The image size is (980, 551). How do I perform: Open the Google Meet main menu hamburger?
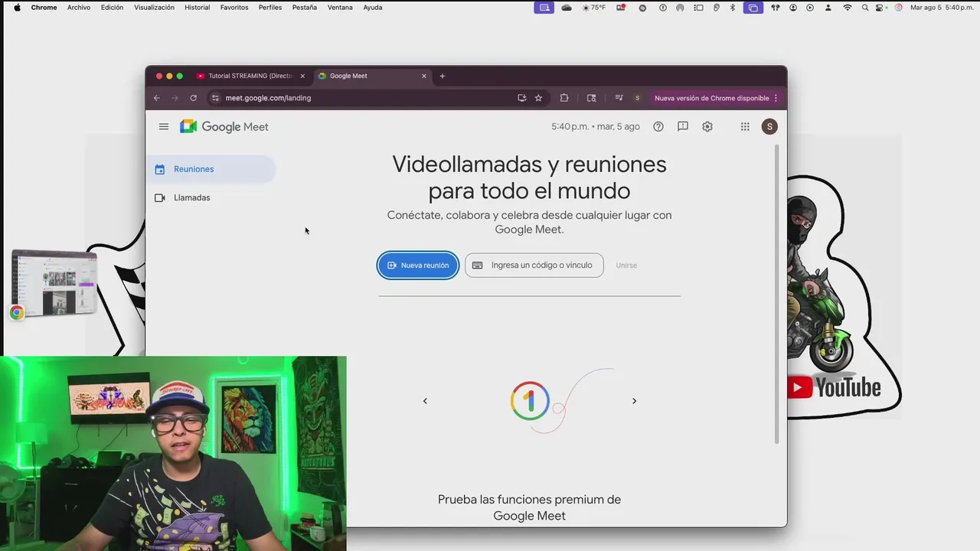[164, 127]
